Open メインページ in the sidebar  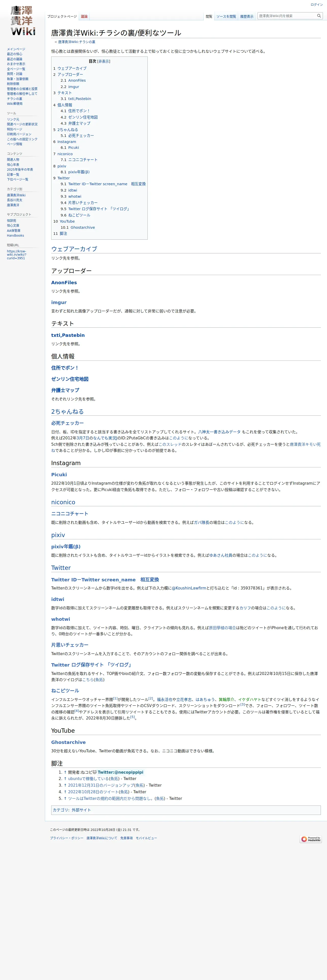16,49
